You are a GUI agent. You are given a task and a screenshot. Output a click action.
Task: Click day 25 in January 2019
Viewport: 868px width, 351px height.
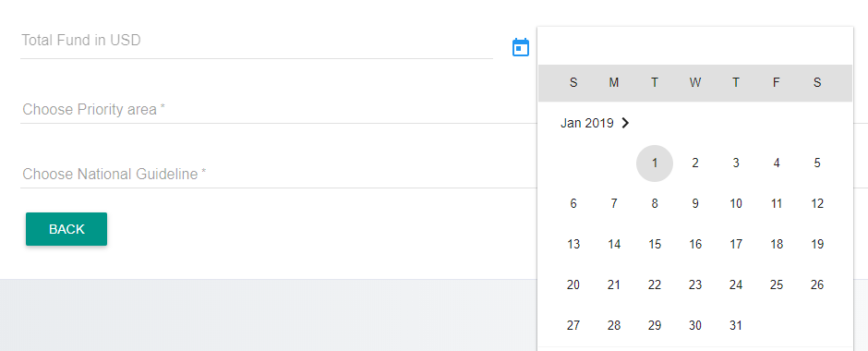(x=777, y=285)
